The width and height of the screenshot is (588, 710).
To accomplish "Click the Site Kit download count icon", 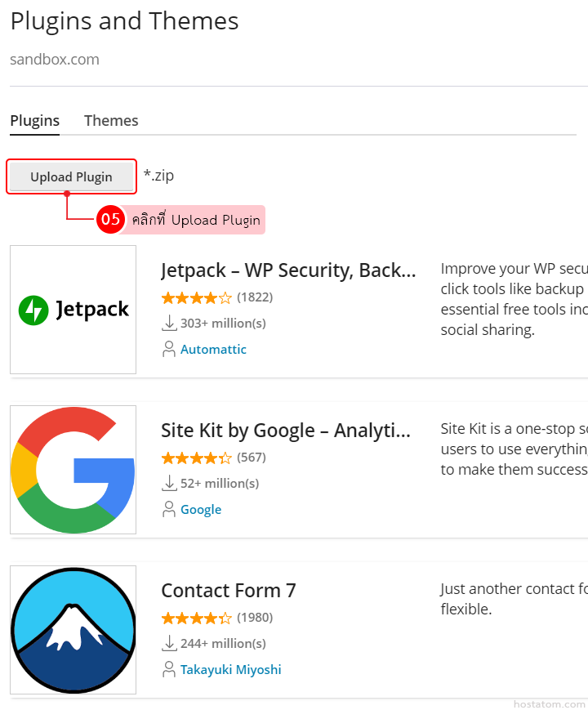I will point(169,483).
